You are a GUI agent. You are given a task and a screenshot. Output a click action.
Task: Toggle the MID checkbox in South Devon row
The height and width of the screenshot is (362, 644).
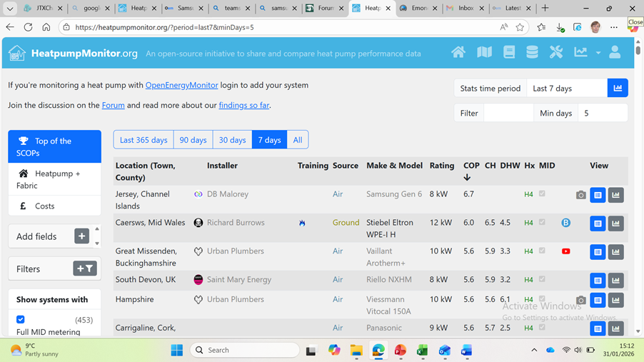click(542, 279)
